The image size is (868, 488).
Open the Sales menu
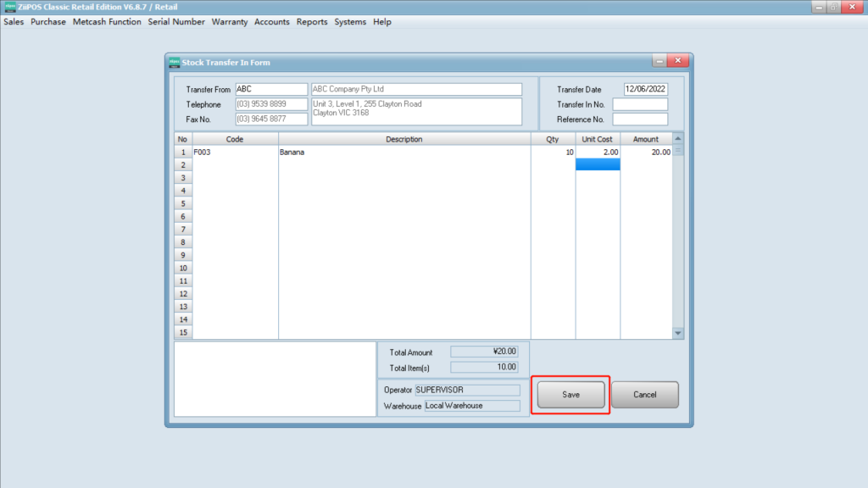tap(14, 22)
